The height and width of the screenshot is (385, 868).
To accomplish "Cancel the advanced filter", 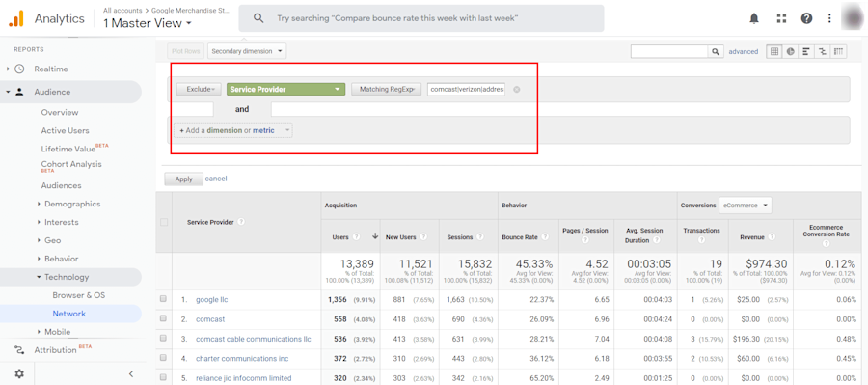I will point(216,179).
